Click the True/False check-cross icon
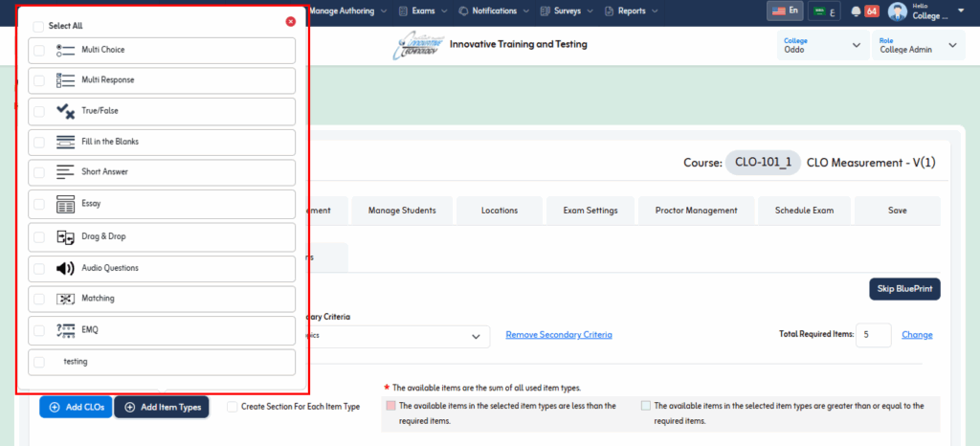980x446 pixels. click(65, 111)
